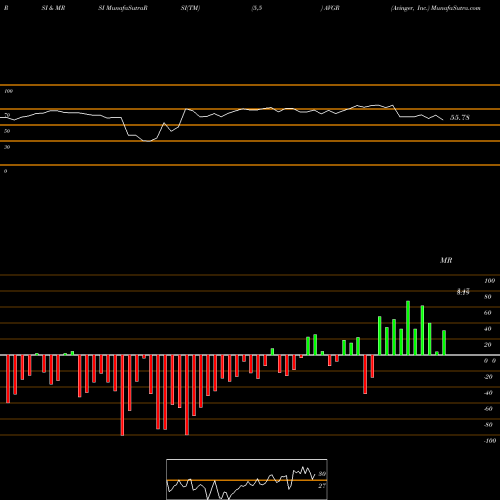Viewport: 500px width, 500px height.
Task: Click the value 27 in the mini chart
Action: pyautogui.click(x=322, y=486)
